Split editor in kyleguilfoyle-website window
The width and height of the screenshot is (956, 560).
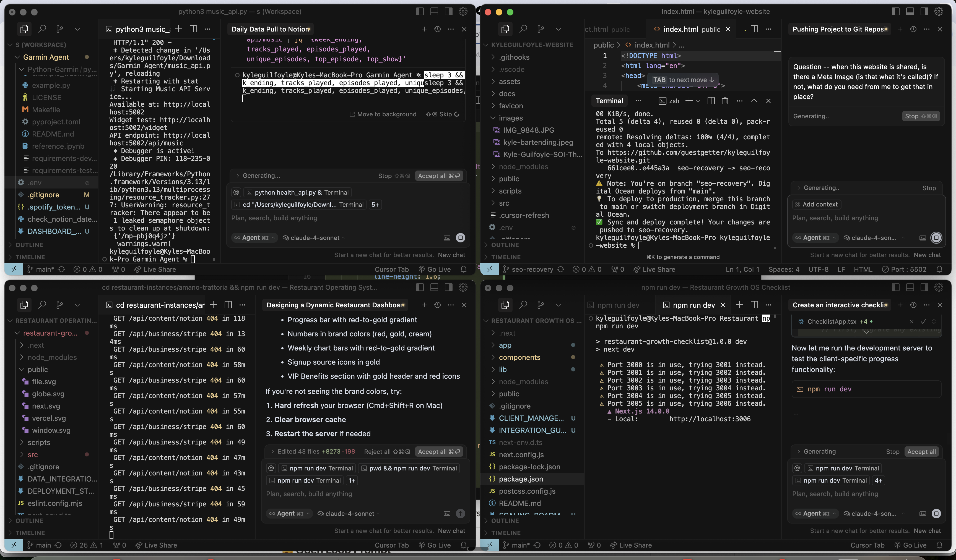pyautogui.click(x=754, y=29)
